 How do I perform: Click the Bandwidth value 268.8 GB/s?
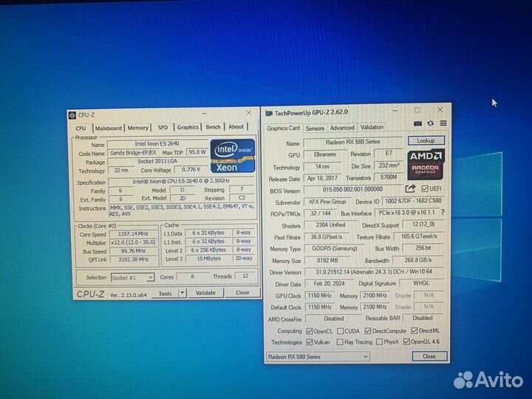tap(418, 260)
